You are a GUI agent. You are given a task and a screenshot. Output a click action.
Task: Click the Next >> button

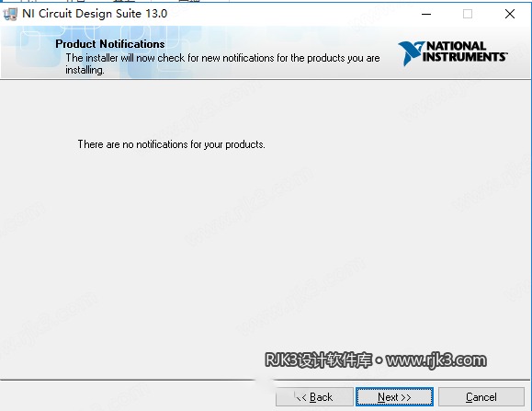click(x=394, y=396)
